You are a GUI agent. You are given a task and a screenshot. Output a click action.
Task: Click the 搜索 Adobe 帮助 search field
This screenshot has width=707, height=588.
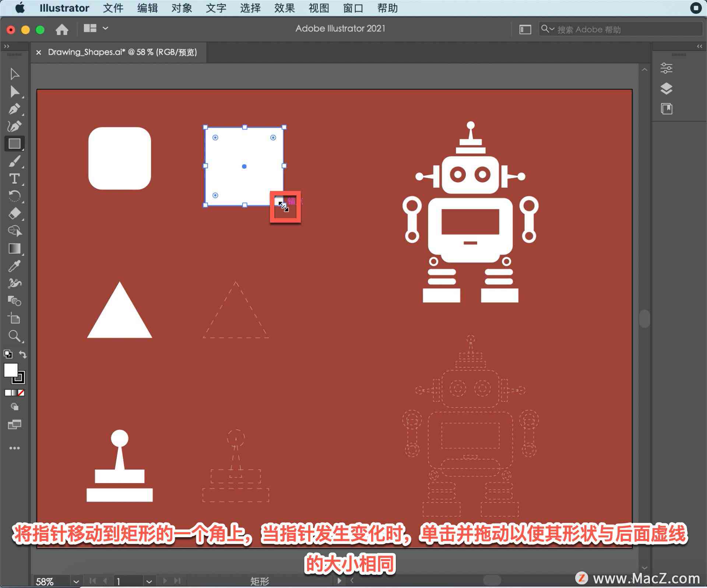616,28
